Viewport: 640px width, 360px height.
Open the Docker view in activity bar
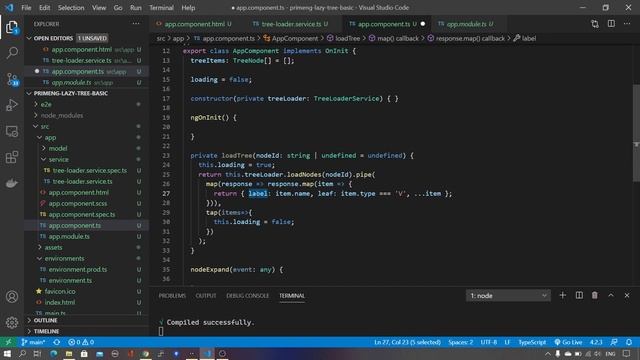pos(12,183)
